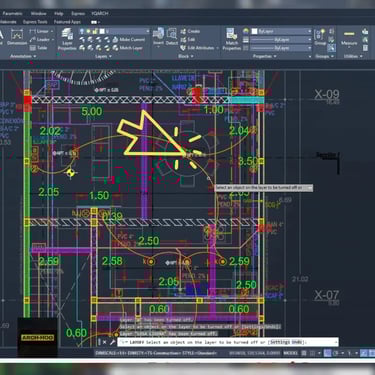This screenshot has width=375, height=375.
Task: Switch to the Express Tools ribbon tab
Action: [x=35, y=22]
